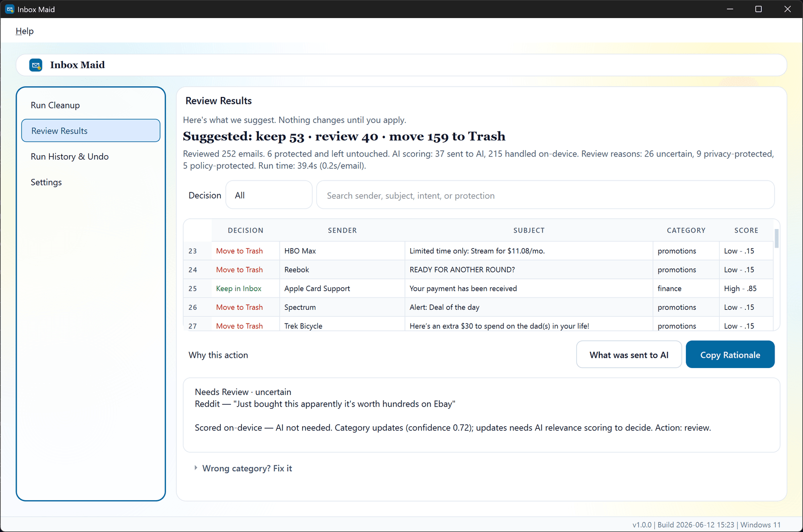Viewport: 803px width, 532px height.
Task: Open Run History & Undo section
Action: 91,157
